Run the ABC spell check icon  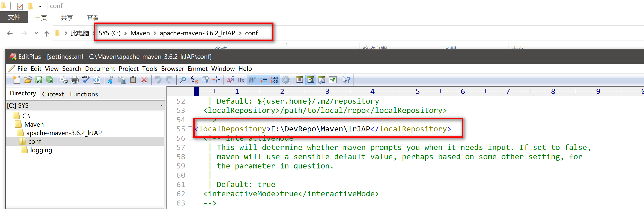[86, 80]
